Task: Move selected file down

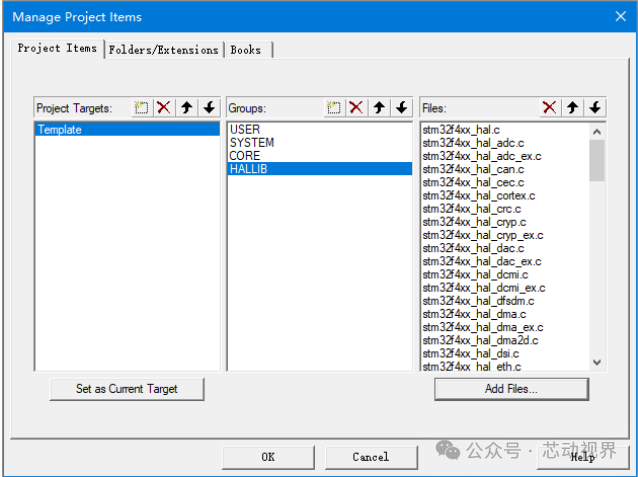Action: (595, 108)
